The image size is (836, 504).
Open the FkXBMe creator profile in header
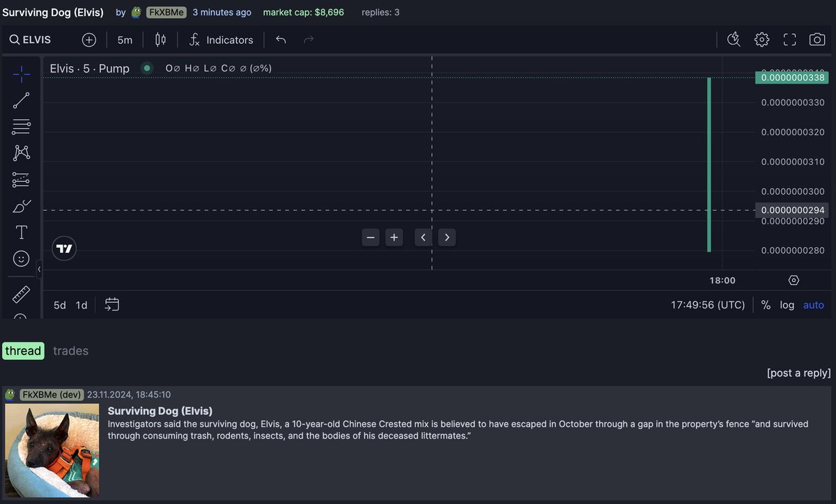[x=166, y=13]
